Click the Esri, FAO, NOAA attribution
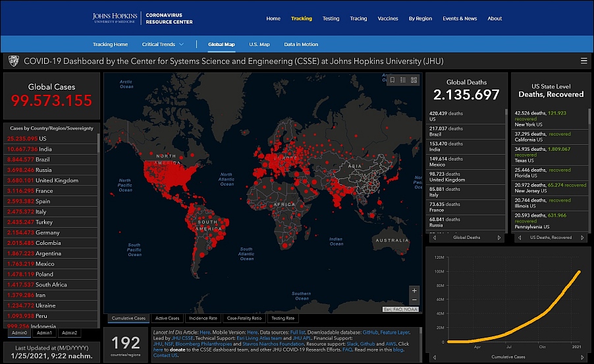The image size is (594, 364). pos(401,309)
